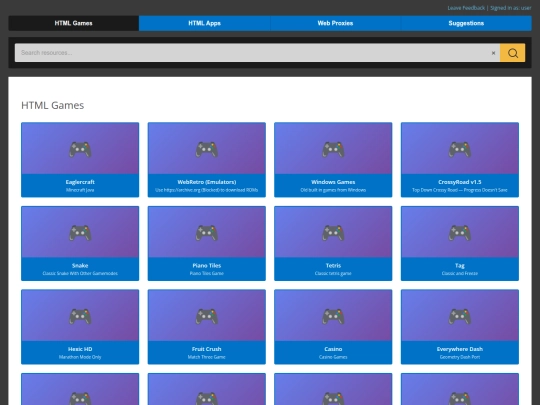This screenshot has width=540, height=405.
Task: Open the WebRetro (Emulators) title
Action: 207,182
